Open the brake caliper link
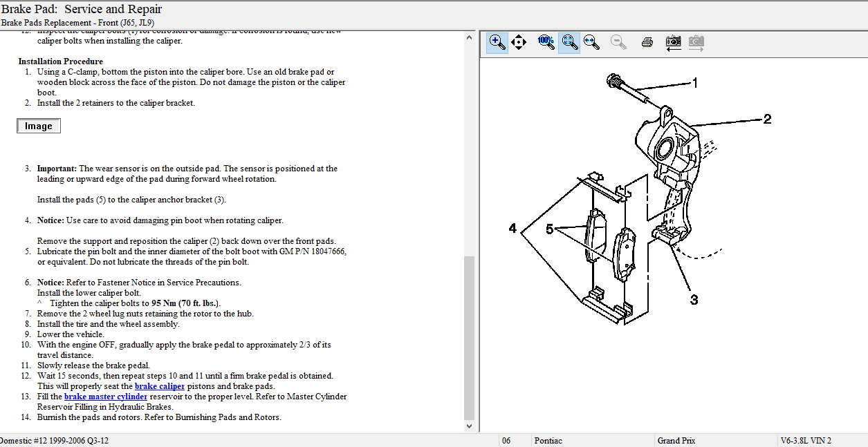 coord(160,386)
